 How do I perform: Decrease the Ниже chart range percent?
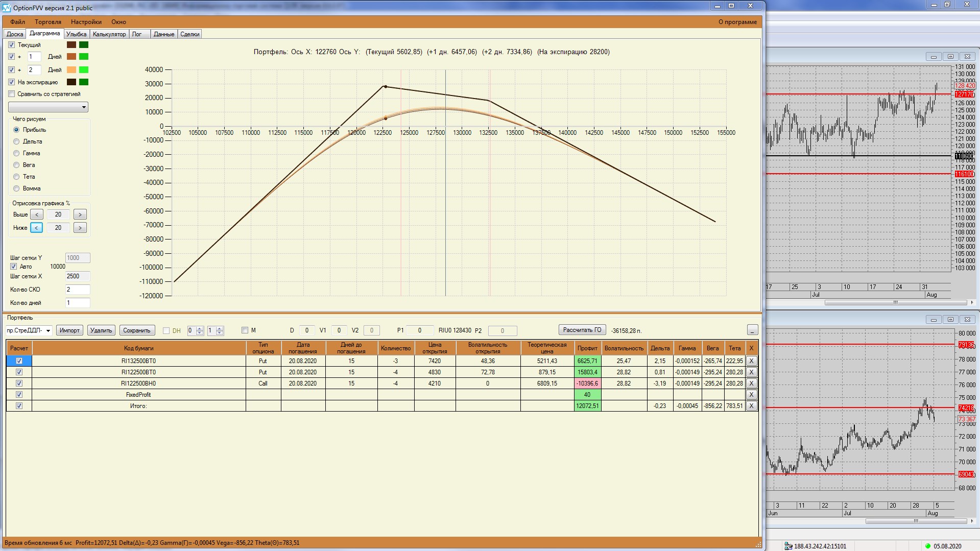click(37, 228)
